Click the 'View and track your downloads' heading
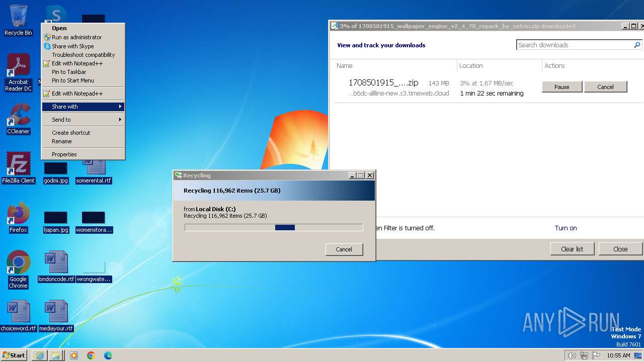The width and height of the screenshot is (644, 362). [381, 45]
